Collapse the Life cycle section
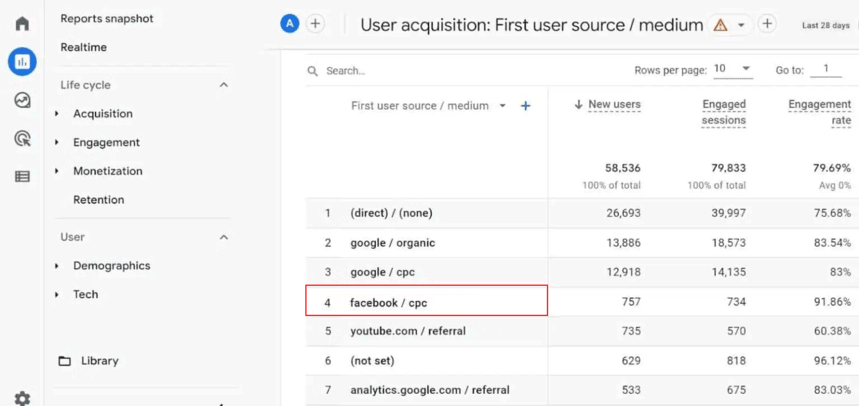 point(223,85)
